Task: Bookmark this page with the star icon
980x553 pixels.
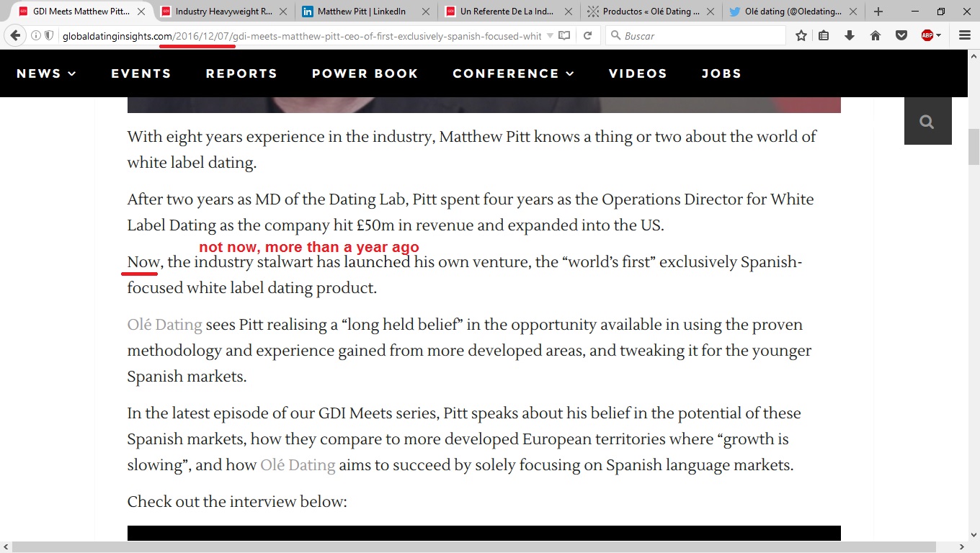Action: click(801, 35)
